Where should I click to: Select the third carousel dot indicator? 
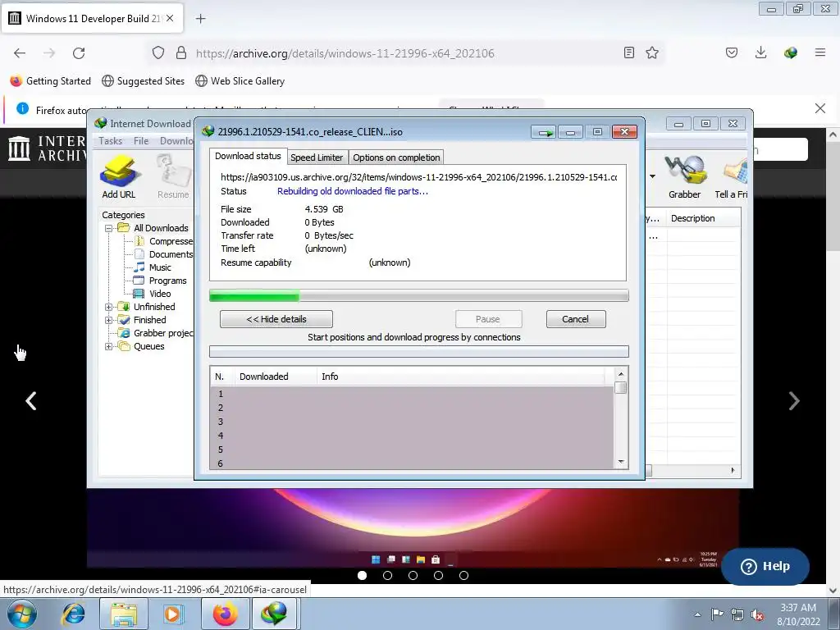[x=413, y=575]
